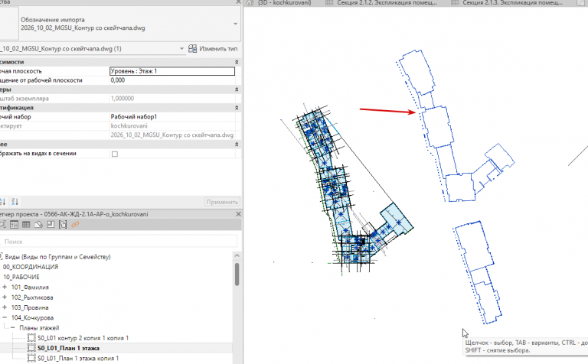Click the Поиск search field in project browser

[119, 242]
